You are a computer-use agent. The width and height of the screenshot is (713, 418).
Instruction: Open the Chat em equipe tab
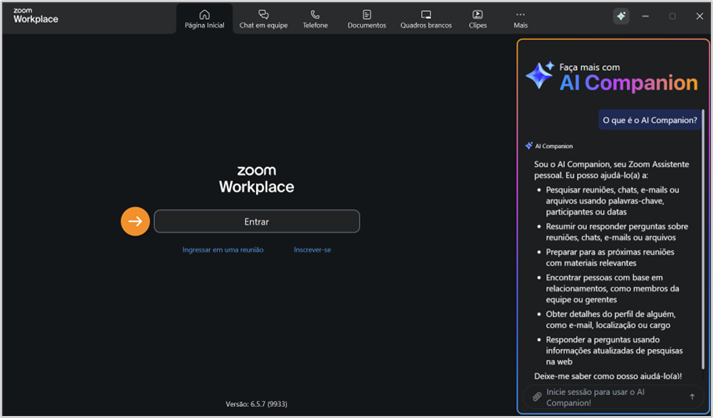point(263,19)
